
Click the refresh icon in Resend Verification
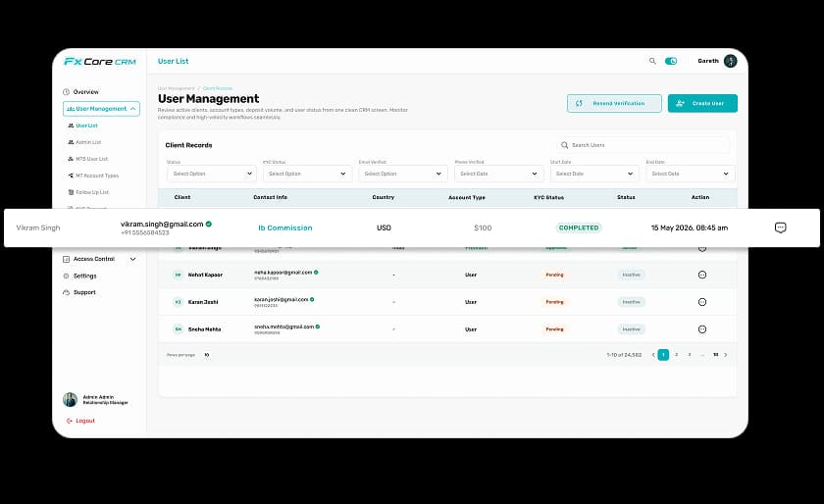(x=579, y=104)
